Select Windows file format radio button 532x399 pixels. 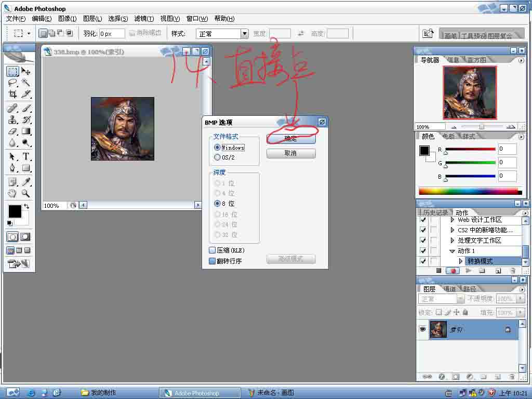[217, 148]
